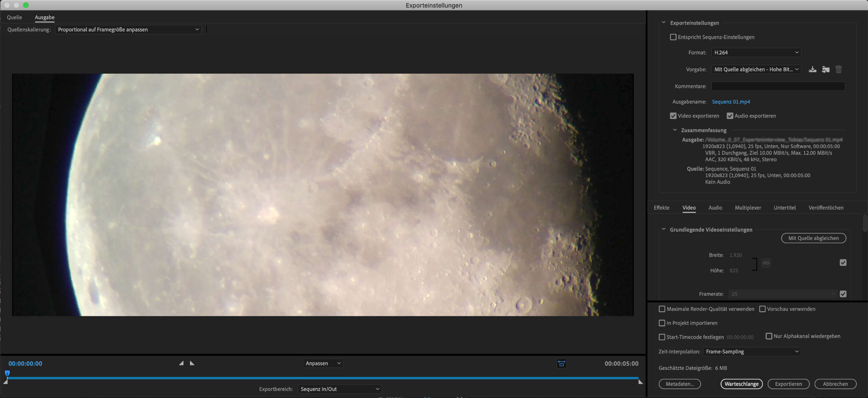Open the Sequenz 01.mp4 output name link
The height and width of the screenshot is (398, 868).
[731, 102]
